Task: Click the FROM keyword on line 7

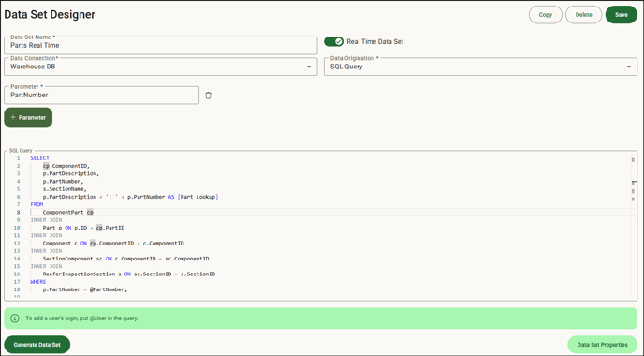Action: pyautogui.click(x=37, y=204)
